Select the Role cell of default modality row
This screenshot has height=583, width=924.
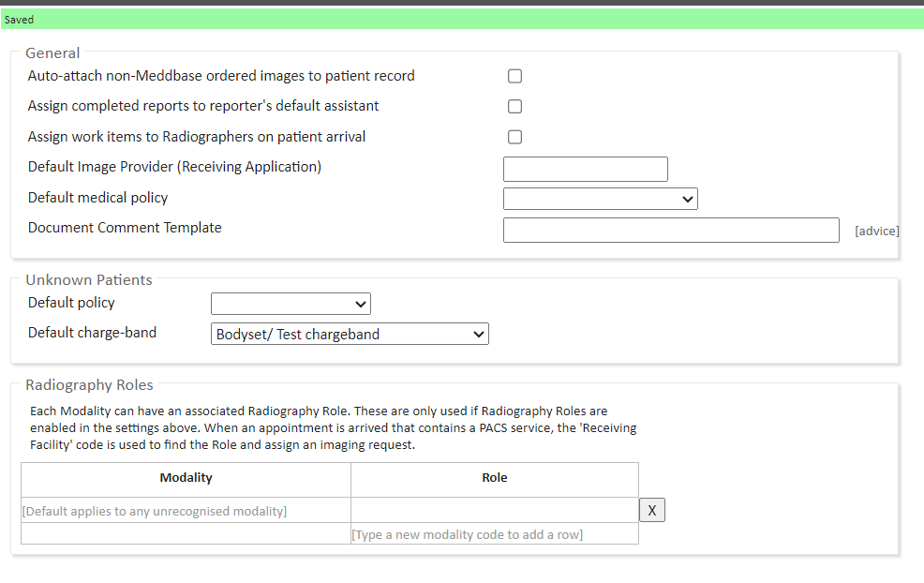(x=494, y=510)
